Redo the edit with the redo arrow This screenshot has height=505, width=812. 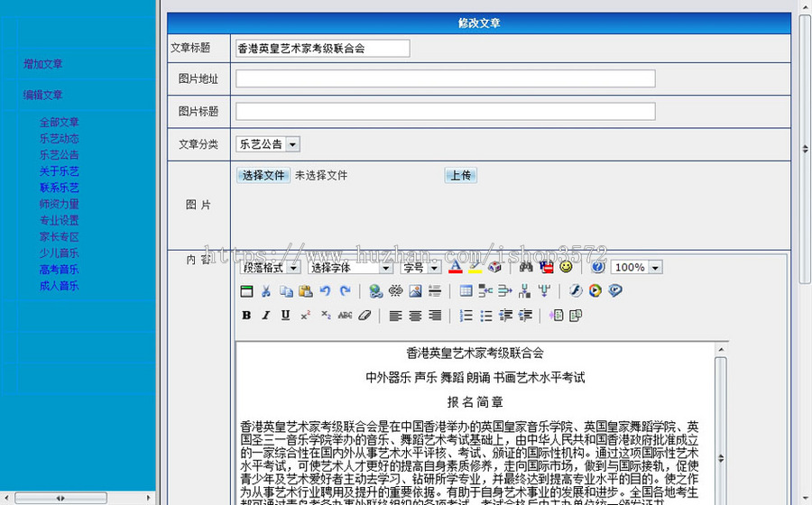[345, 291]
